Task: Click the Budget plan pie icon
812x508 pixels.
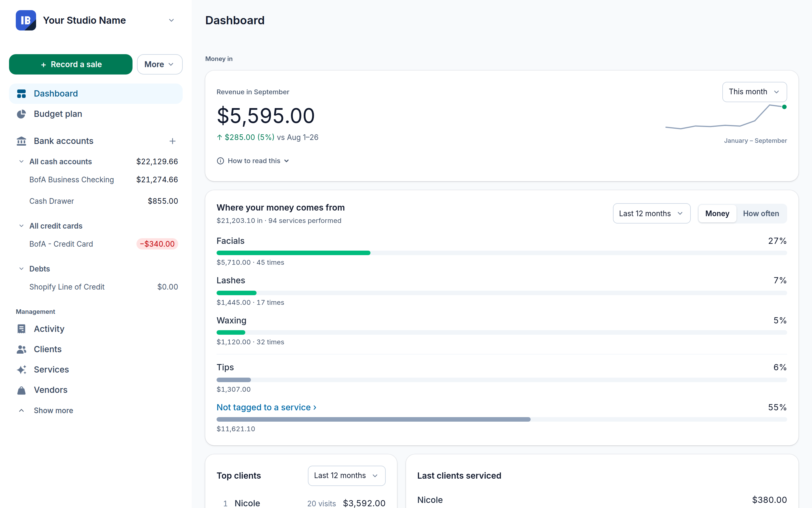Action: pyautogui.click(x=21, y=114)
